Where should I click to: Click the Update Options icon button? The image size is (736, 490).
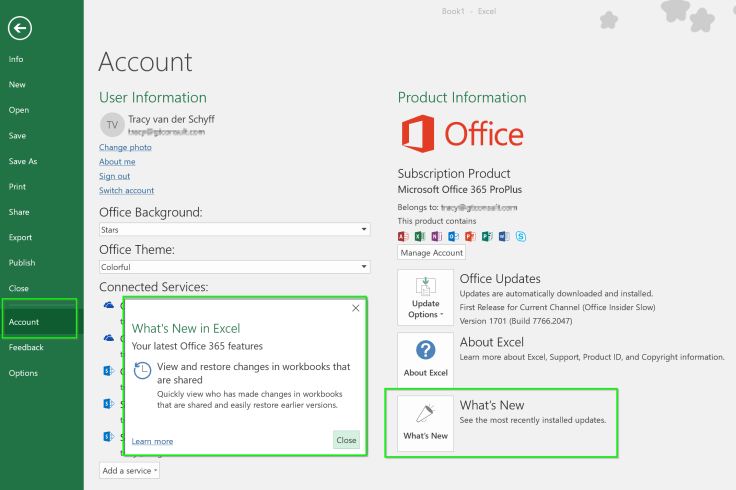click(x=425, y=297)
